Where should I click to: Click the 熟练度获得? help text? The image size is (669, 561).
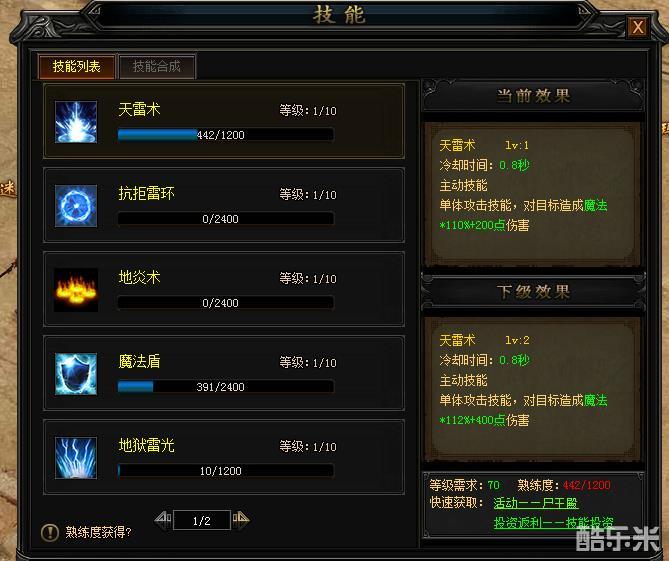[99, 532]
